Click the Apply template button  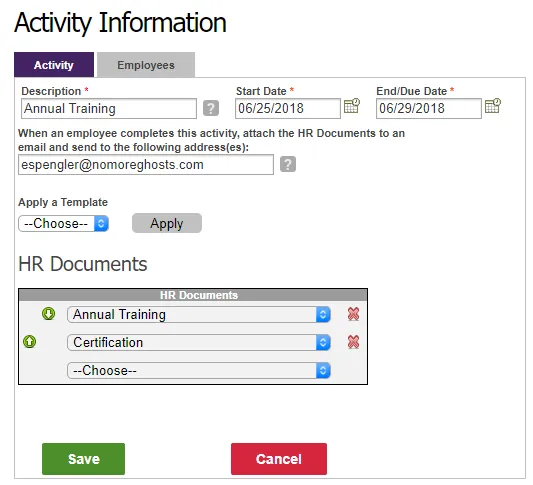(x=167, y=223)
